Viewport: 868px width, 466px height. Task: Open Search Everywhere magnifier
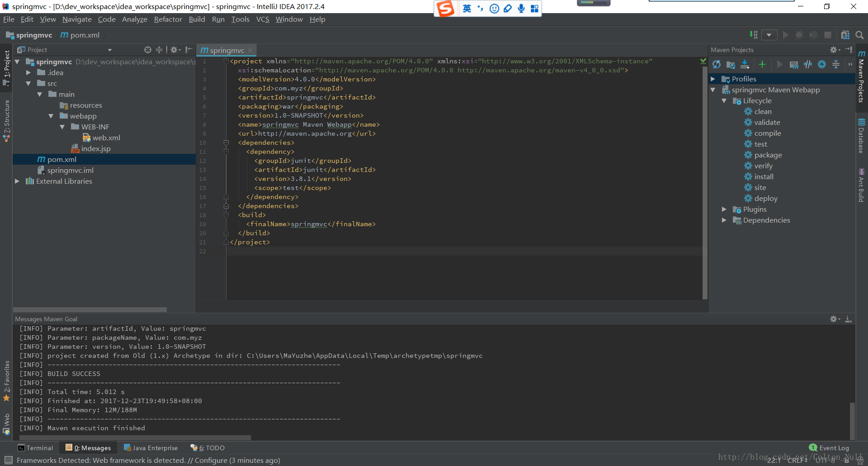[859, 35]
